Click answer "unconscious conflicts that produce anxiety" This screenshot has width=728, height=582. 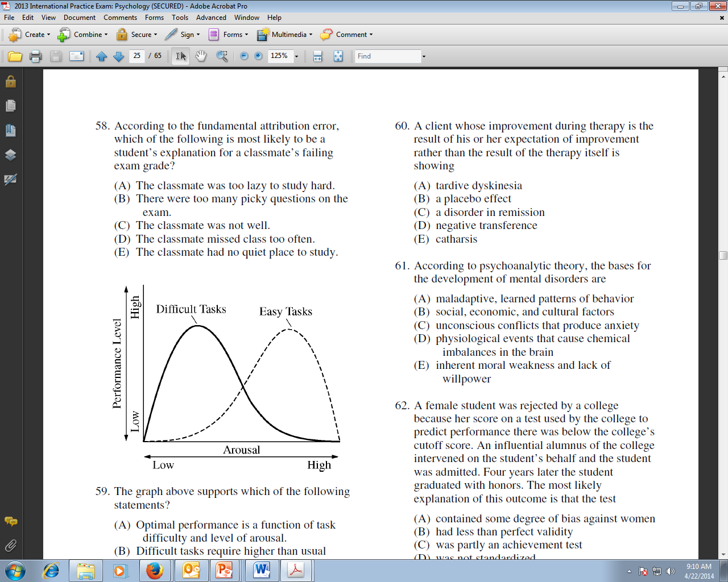click(x=537, y=326)
